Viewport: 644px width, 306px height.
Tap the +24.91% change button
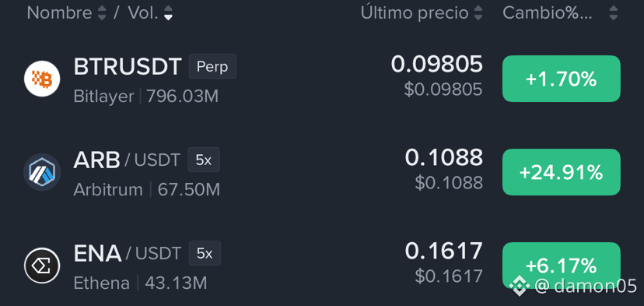coord(562,172)
